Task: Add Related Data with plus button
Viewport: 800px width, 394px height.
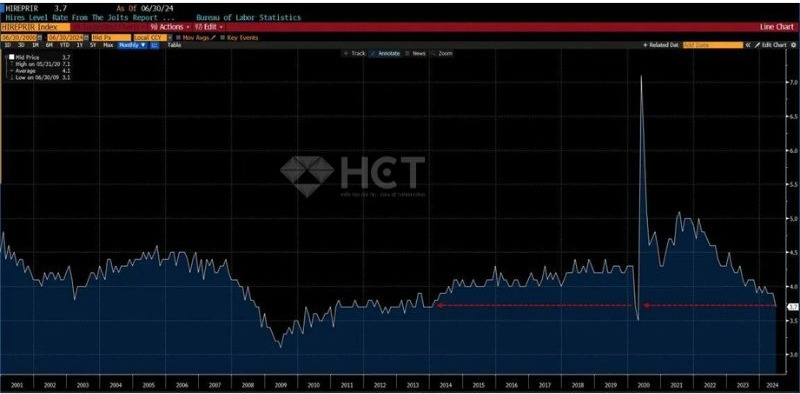Action: point(661,45)
